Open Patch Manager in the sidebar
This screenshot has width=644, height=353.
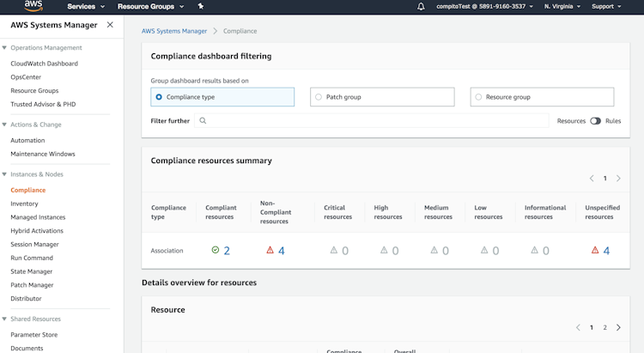point(32,285)
